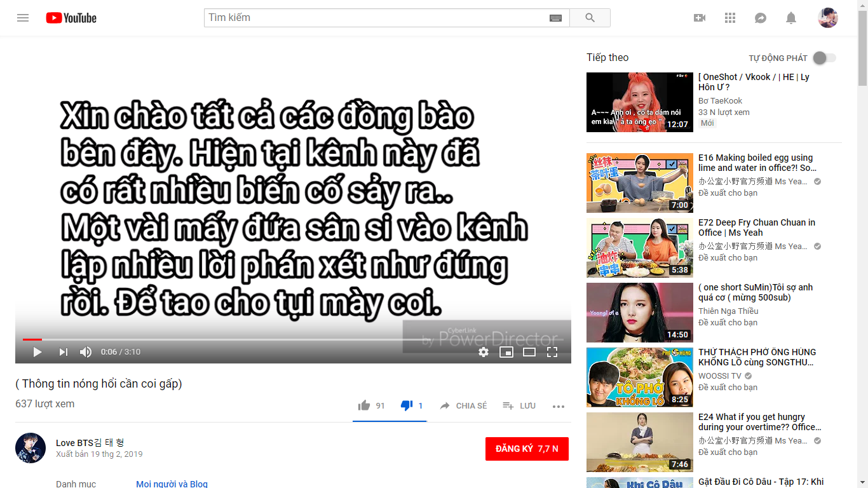Skip to the next video
The width and height of the screenshot is (868, 488).
63,352
